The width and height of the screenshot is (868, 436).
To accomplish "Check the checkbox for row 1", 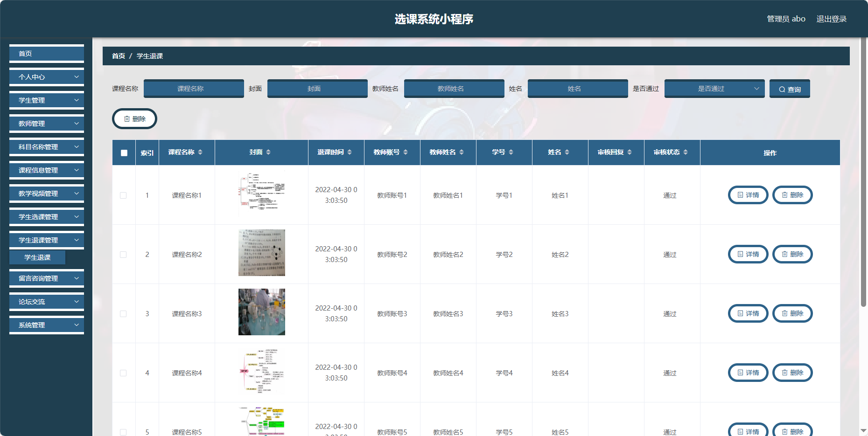I will pos(123,195).
